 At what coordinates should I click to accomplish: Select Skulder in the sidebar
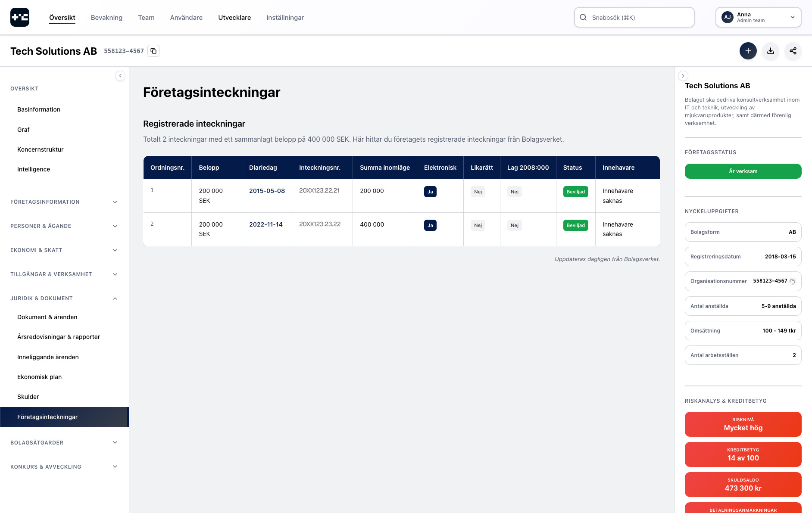point(28,397)
